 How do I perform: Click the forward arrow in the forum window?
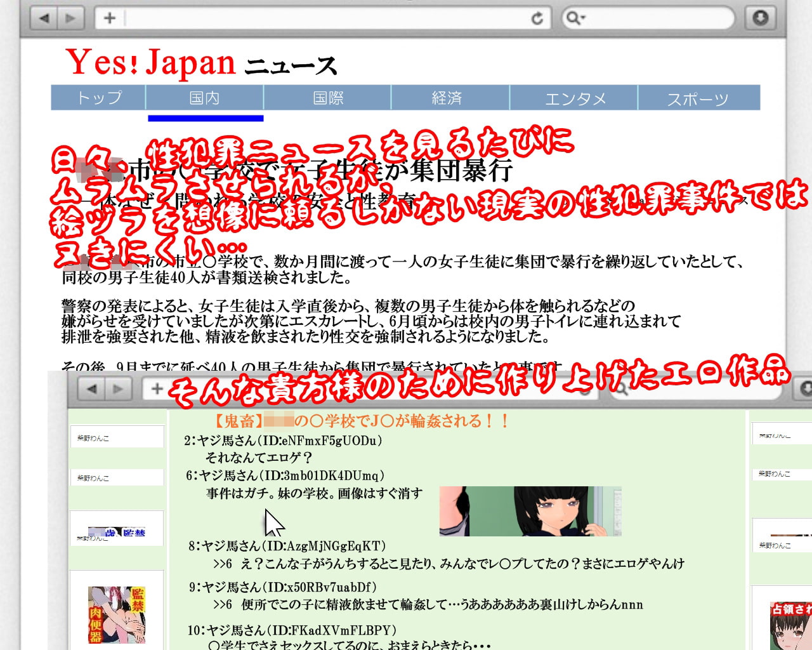(x=117, y=388)
